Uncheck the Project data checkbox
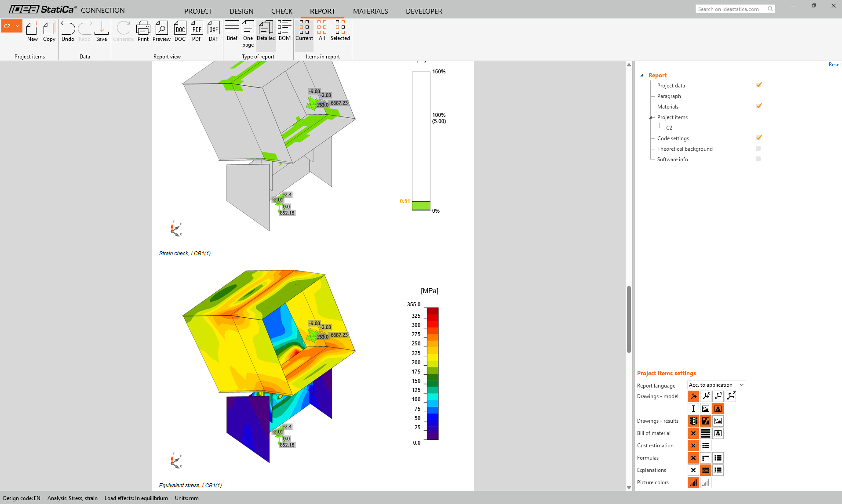The width and height of the screenshot is (842, 504). click(x=758, y=85)
